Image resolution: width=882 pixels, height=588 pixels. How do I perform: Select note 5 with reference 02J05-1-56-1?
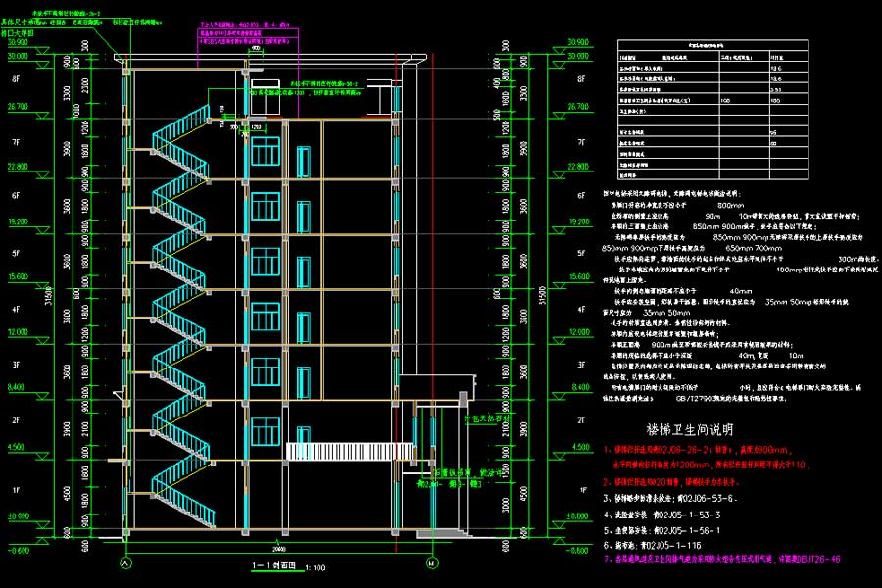661,530
